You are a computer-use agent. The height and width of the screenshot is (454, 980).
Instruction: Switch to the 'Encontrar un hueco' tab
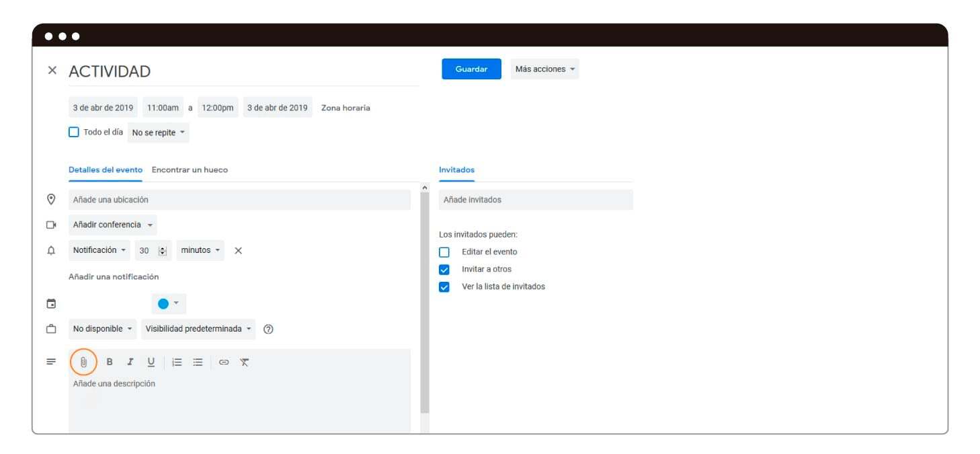[x=190, y=169]
